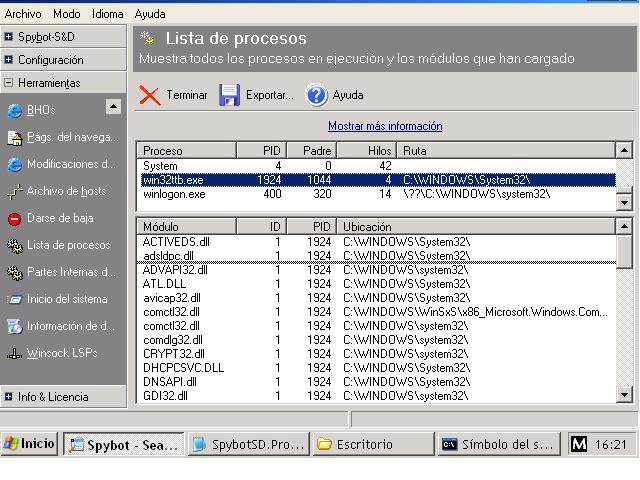Select the System process row
Screen dimensions: 640x480
pos(376,166)
